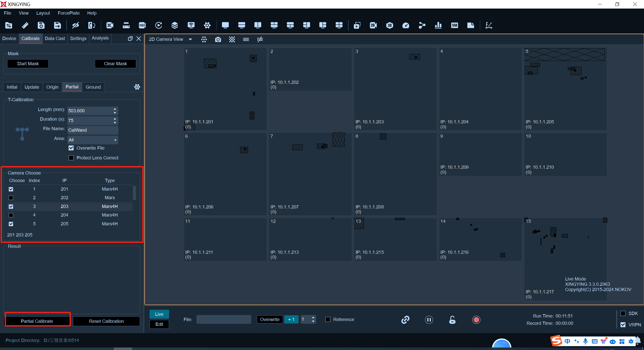This screenshot has height=350, width=644.
Task: Click the pause icon in bottom bar
Action: pos(429,320)
